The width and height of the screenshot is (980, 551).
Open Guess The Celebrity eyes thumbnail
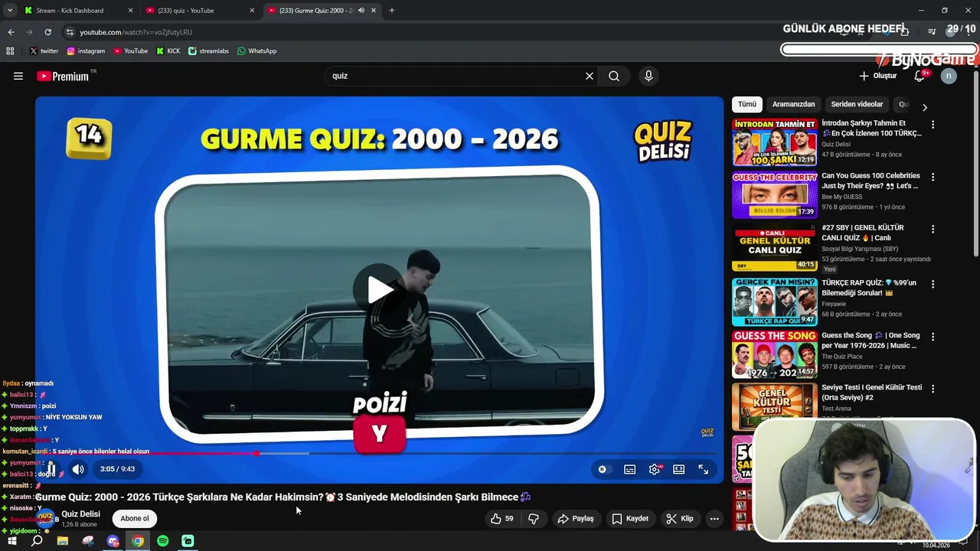coord(775,195)
